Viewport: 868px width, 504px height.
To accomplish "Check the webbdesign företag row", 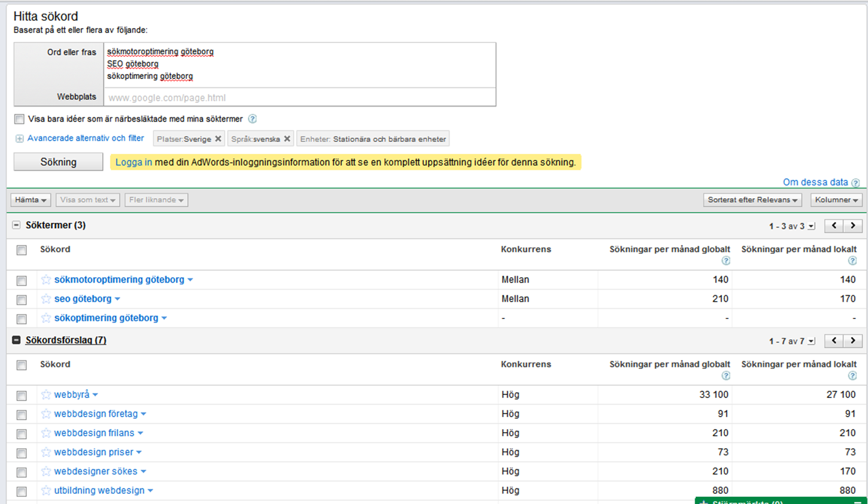I will point(22,415).
